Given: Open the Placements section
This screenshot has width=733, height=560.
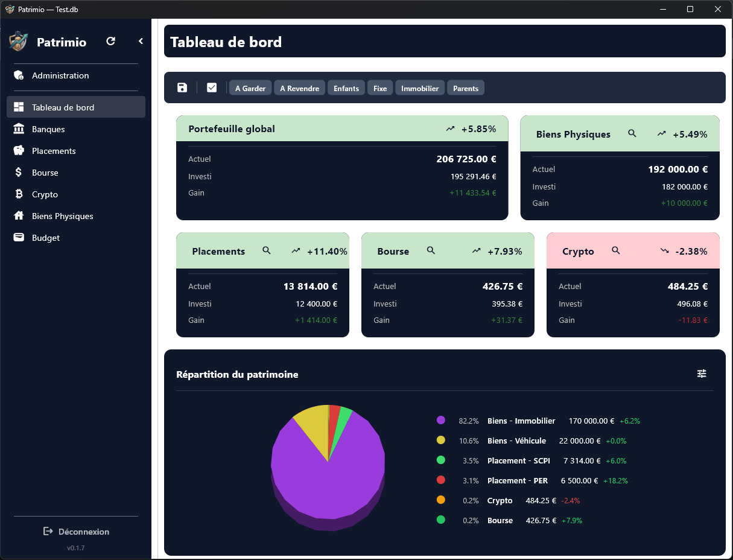Looking at the screenshot, I should click(x=76, y=151).
